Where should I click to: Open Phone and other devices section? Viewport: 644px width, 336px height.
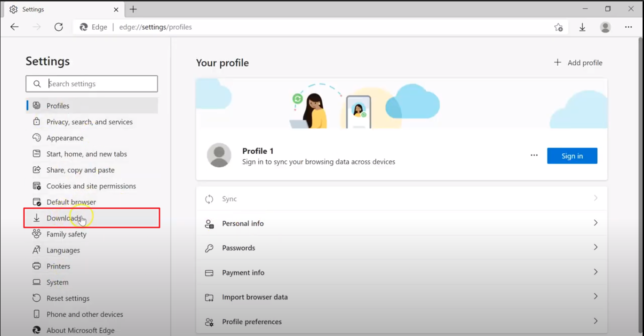[92, 314]
